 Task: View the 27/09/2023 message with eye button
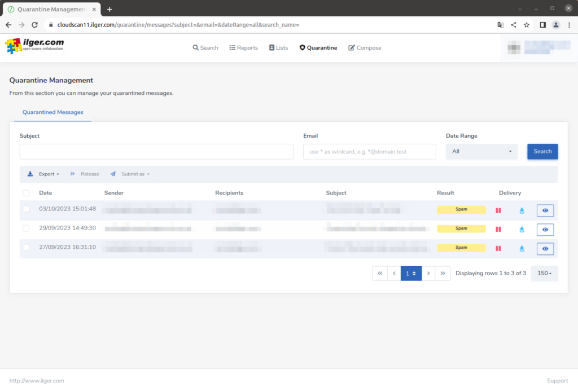tap(545, 249)
